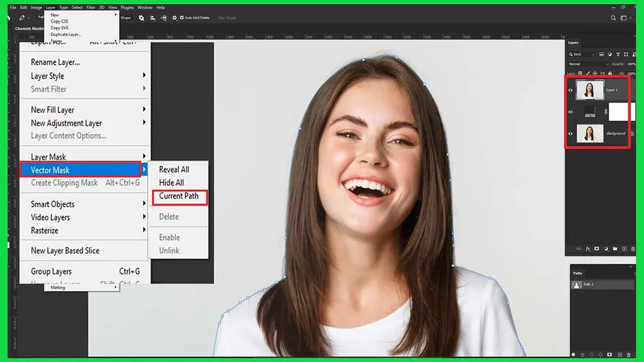Hide the Background layer eye icon
The height and width of the screenshot is (362, 644).
pos(570,133)
